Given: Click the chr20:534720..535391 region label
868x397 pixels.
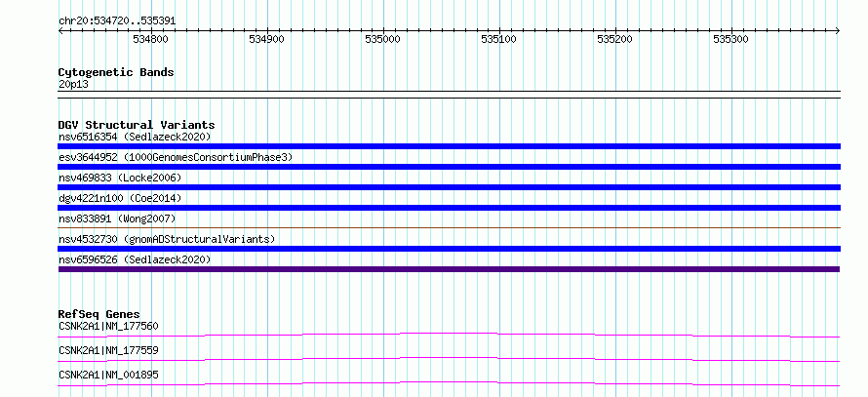Looking at the screenshot, I should pyautogui.click(x=117, y=21).
